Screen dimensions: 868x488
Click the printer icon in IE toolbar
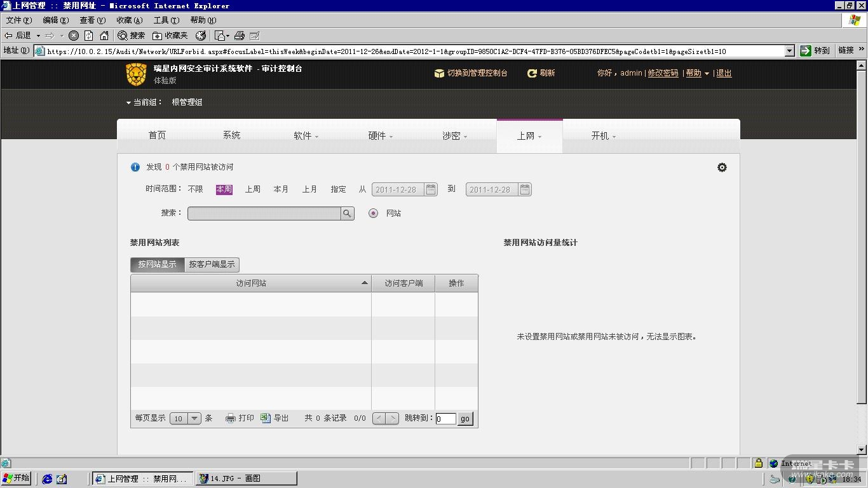[240, 36]
